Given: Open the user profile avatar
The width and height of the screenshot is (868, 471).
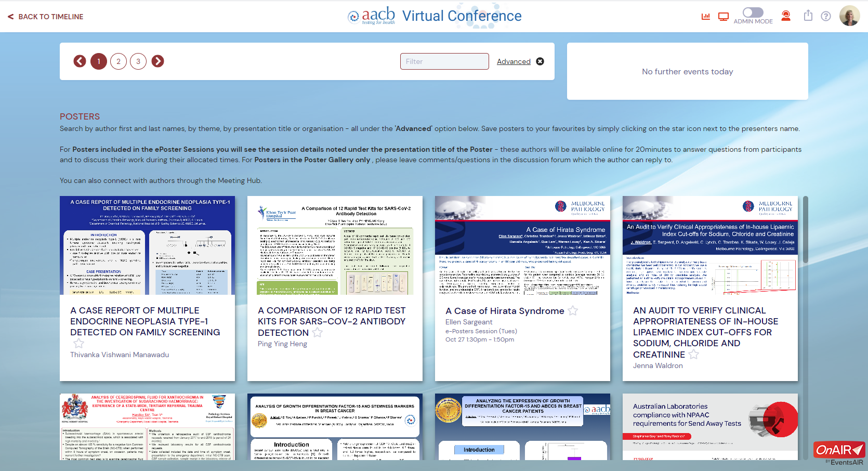Looking at the screenshot, I should pos(849,16).
